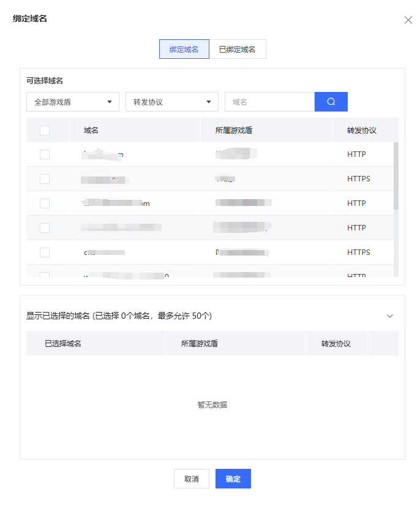Mark the fourth domain row checkbox

45,228
